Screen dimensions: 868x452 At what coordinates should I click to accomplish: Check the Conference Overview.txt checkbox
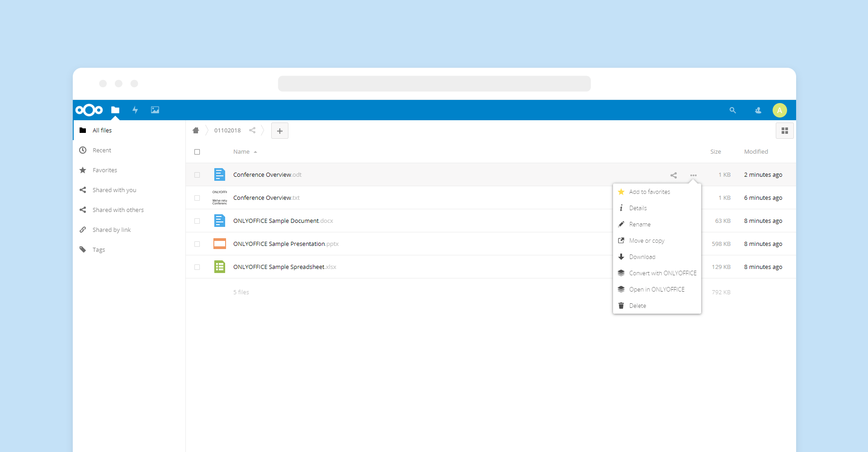point(197,198)
